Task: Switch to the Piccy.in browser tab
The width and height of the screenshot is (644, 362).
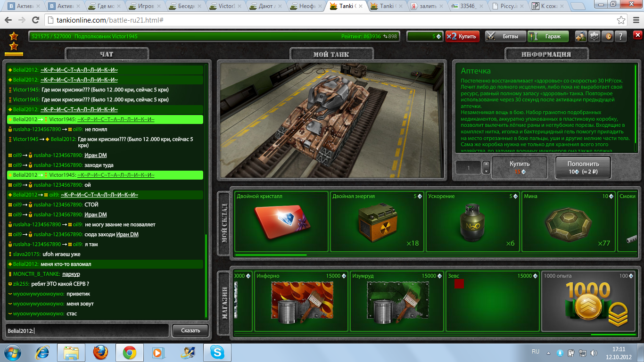Action: coord(507,7)
